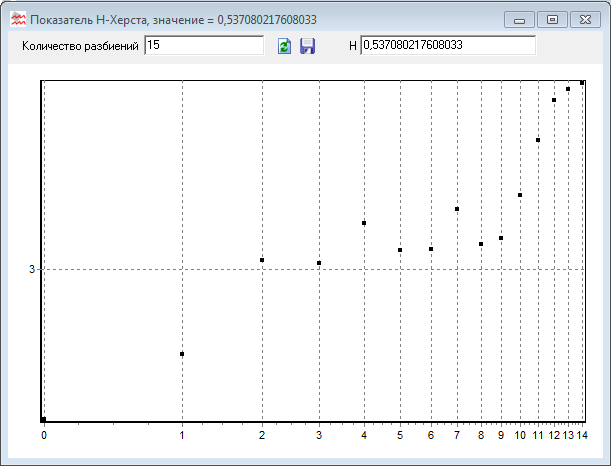Maximize the Hurst exponent window
The width and height of the screenshot is (611, 466).
pos(551,19)
